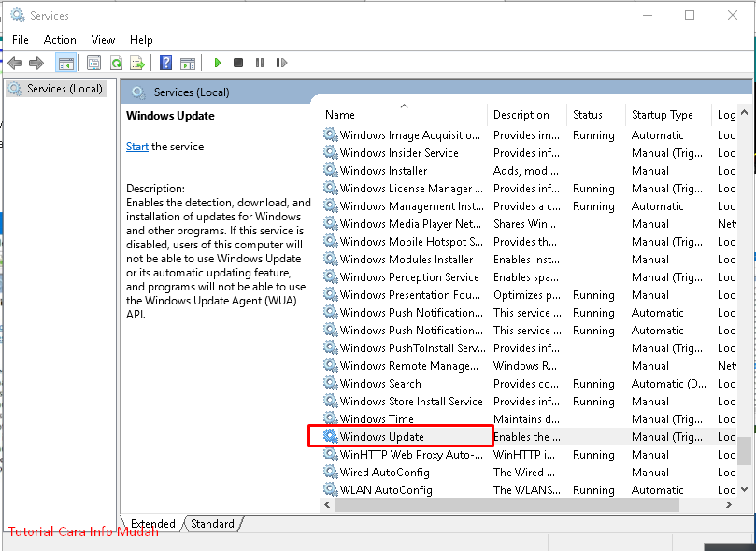Click the vertical scrollbar thumb
Screen dimensions: 756x551
744,451
